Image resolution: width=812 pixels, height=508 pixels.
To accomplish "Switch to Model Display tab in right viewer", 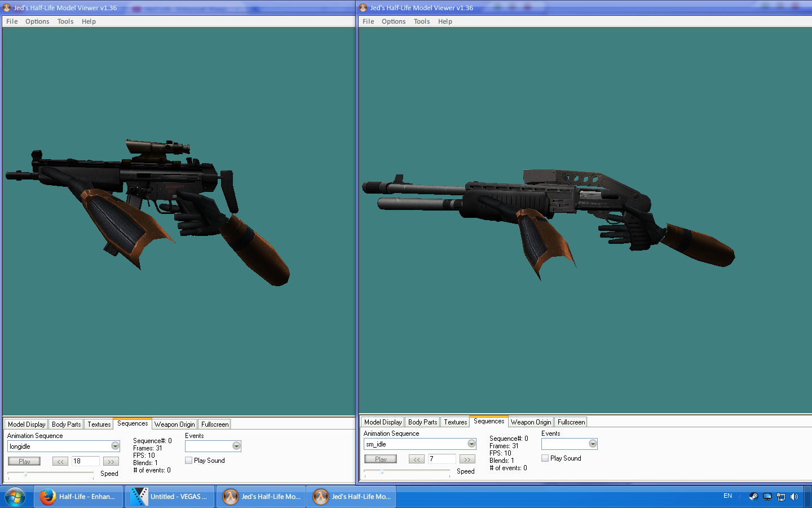I will [x=383, y=422].
